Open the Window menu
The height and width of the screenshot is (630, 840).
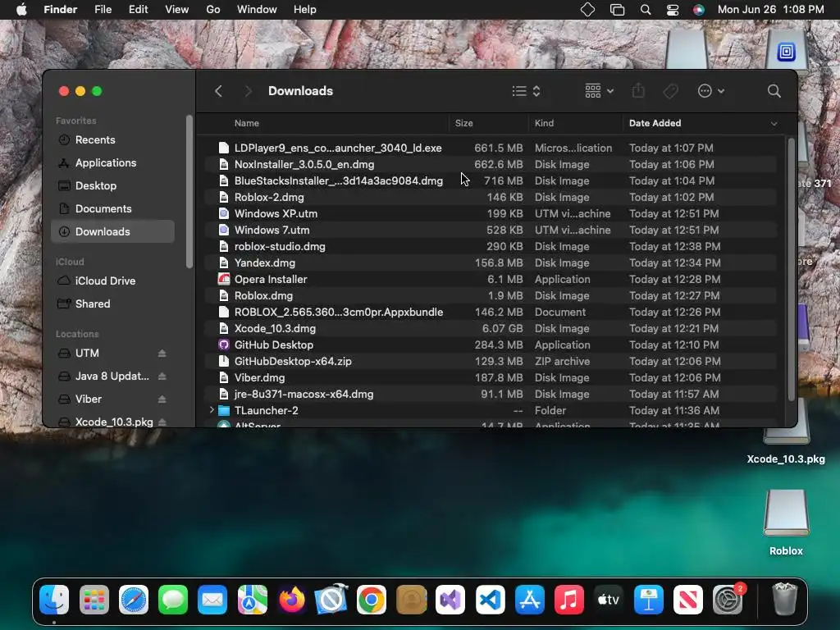pos(257,10)
